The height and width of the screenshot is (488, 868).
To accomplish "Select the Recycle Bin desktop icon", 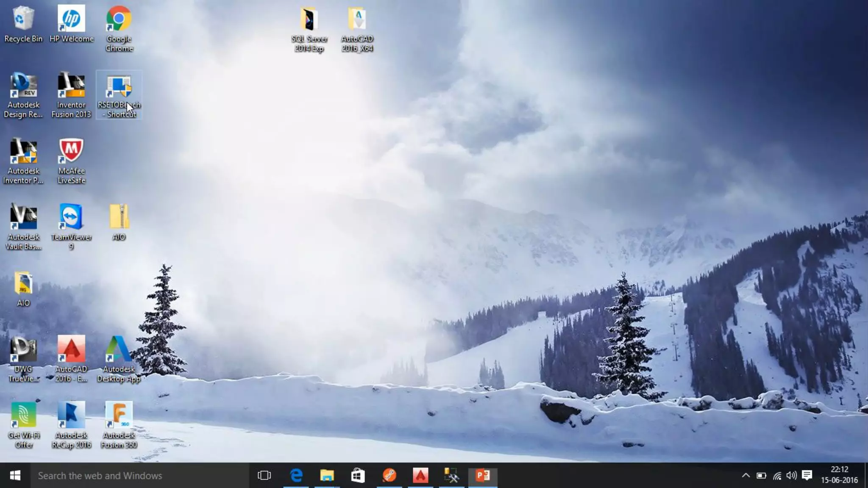I will pos(23,19).
